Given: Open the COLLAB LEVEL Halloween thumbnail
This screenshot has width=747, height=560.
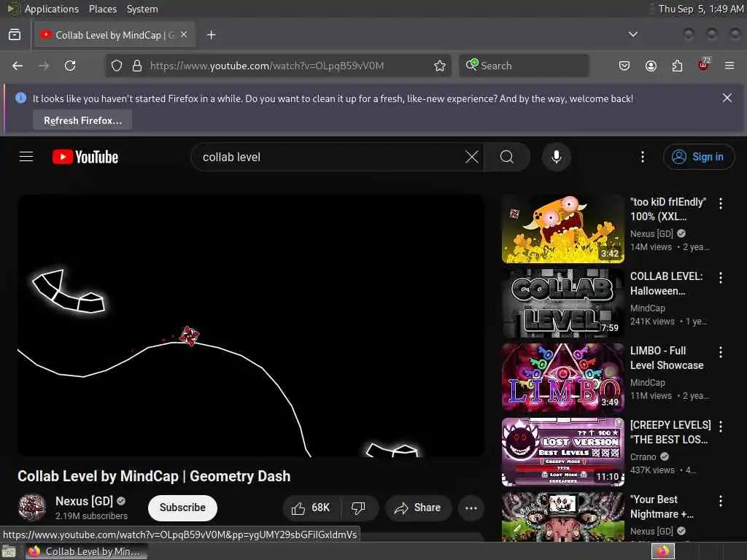Looking at the screenshot, I should coord(562,303).
